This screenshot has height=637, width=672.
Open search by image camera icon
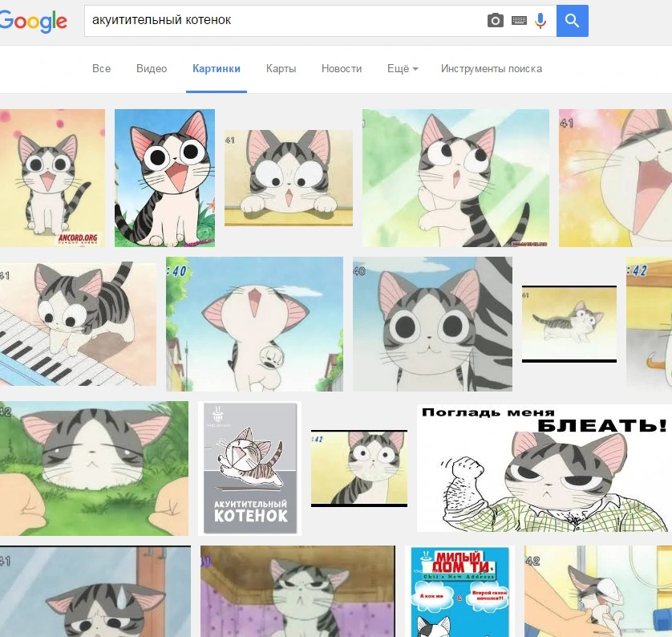496,20
